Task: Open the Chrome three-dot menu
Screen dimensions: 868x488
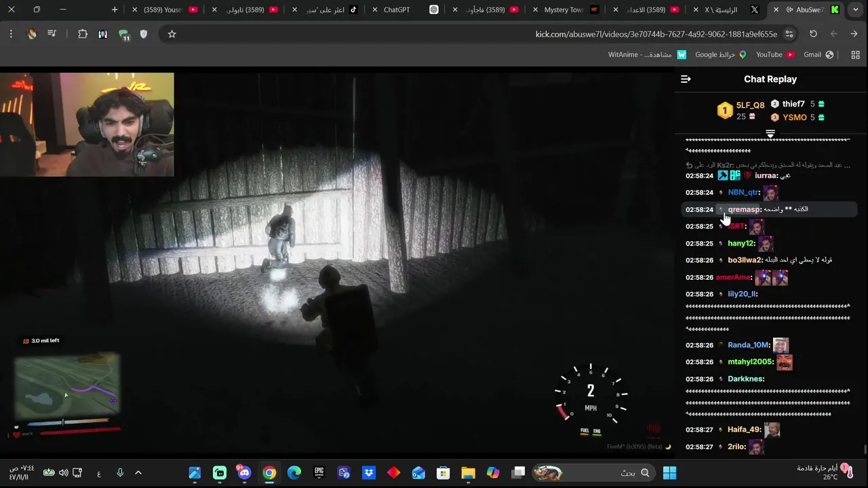Action: coord(11,34)
